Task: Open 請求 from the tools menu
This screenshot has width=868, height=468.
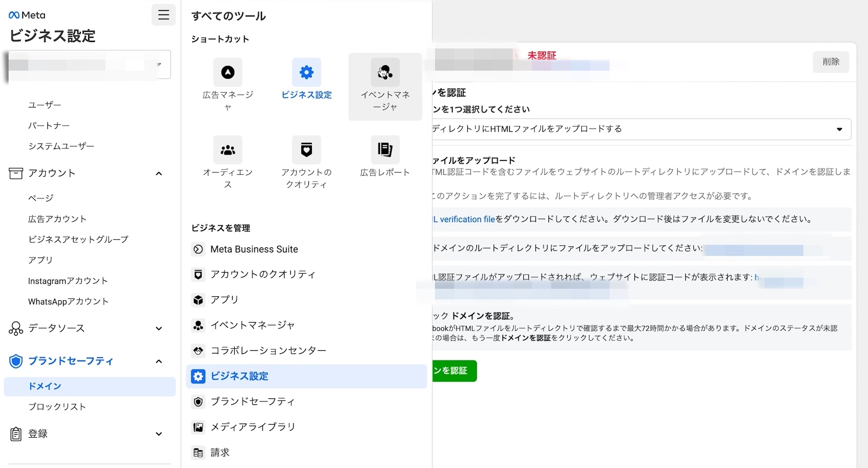Action: (x=220, y=452)
